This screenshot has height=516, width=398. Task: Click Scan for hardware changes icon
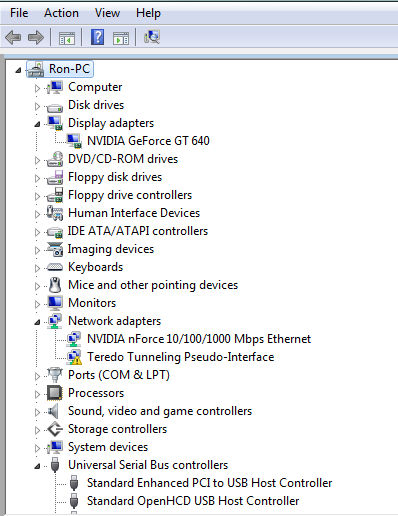click(152, 37)
